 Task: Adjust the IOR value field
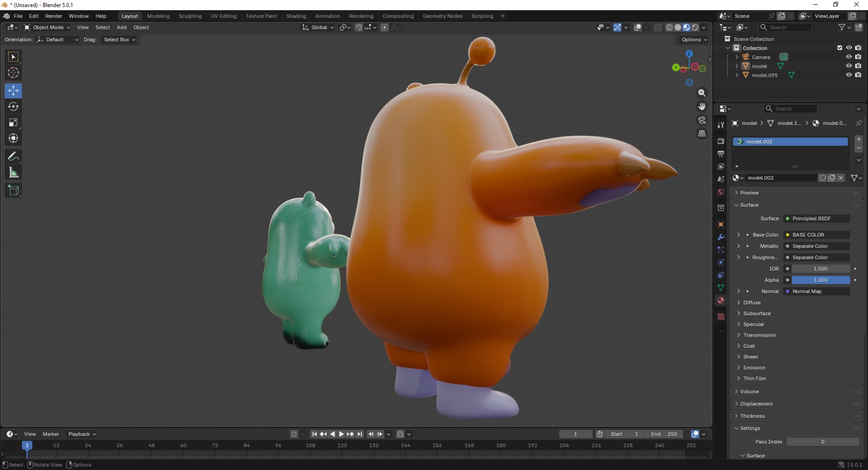tap(821, 269)
